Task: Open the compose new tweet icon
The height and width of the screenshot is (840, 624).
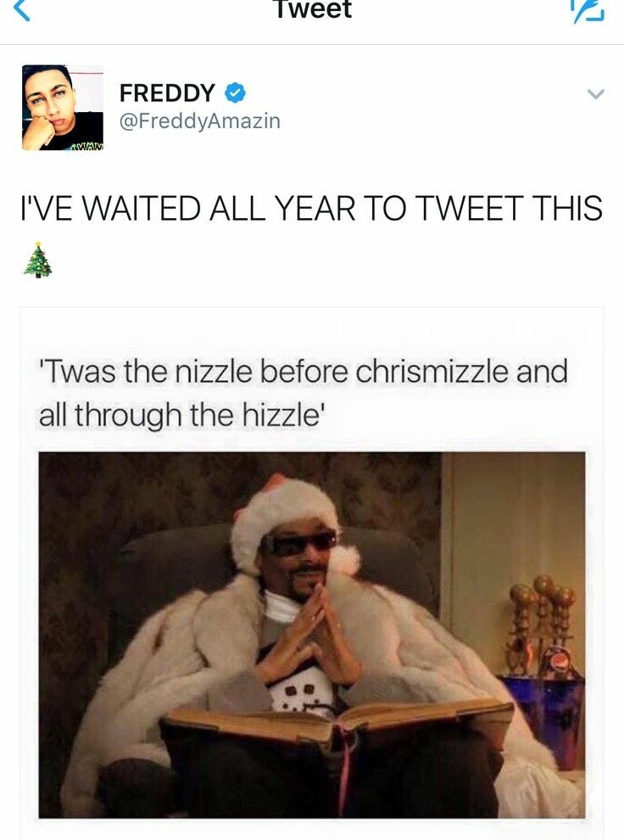Action: tap(588, 11)
